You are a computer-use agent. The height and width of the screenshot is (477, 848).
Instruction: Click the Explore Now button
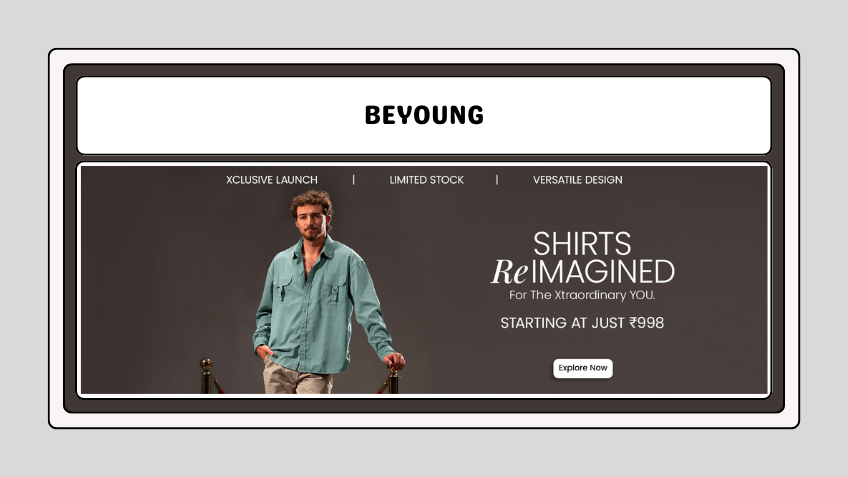[582, 368]
